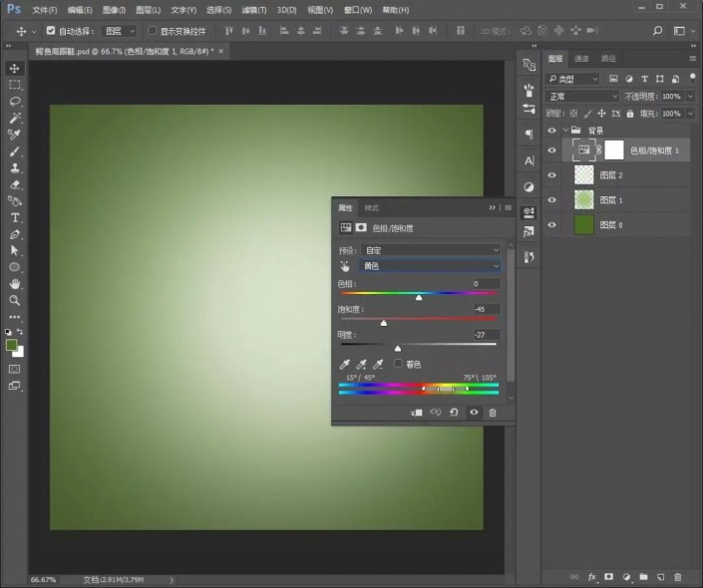
Task: Open the Image menu
Action: (114, 10)
